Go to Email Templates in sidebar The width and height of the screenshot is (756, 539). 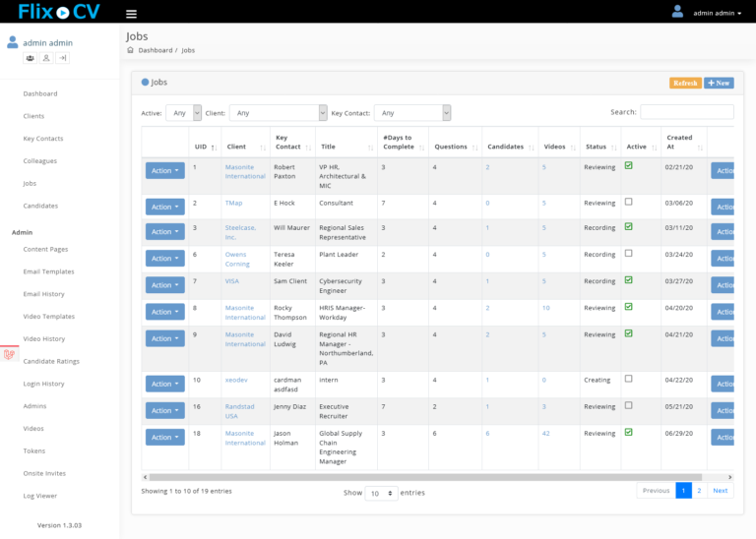tap(51, 272)
